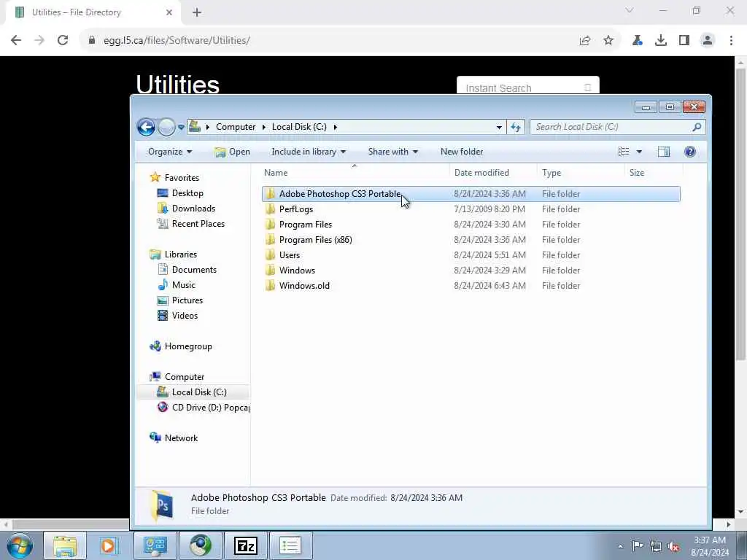Open the Videos library
This screenshot has width=747, height=560.
point(178,315)
